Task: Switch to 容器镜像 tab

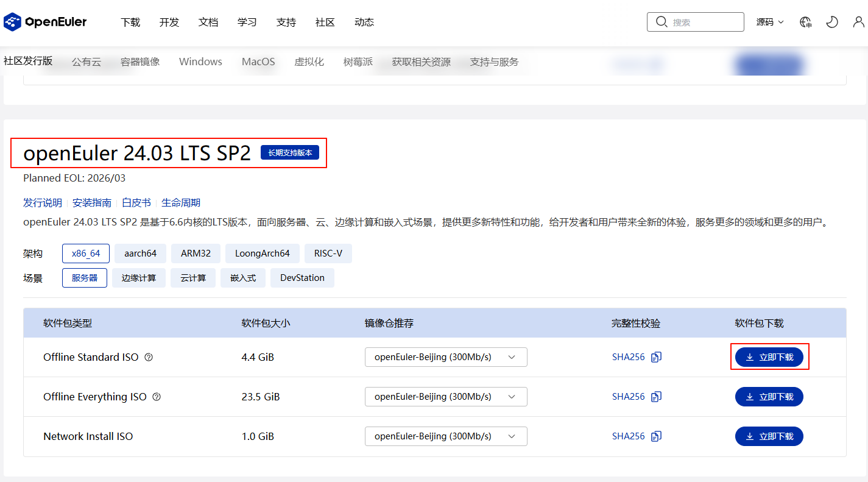Action: [140, 62]
